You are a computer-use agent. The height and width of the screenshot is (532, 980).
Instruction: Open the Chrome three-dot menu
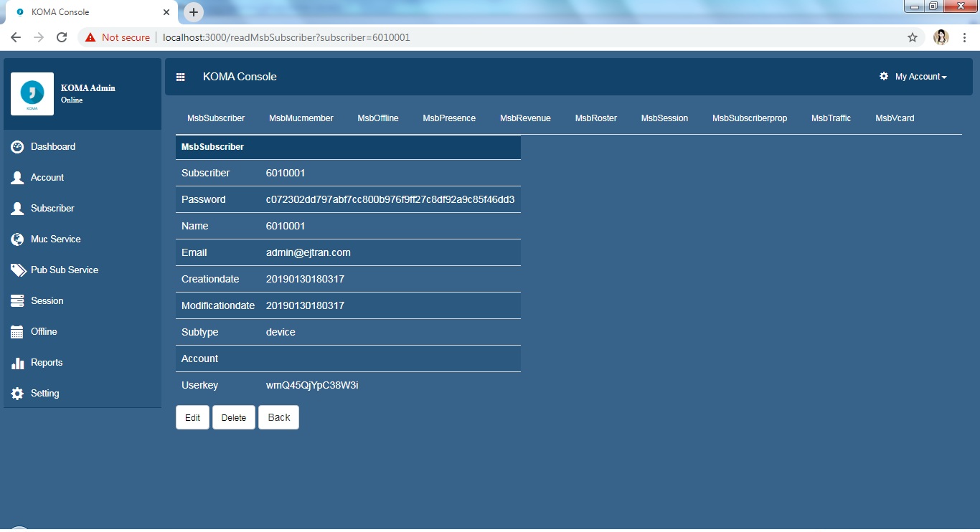(965, 37)
